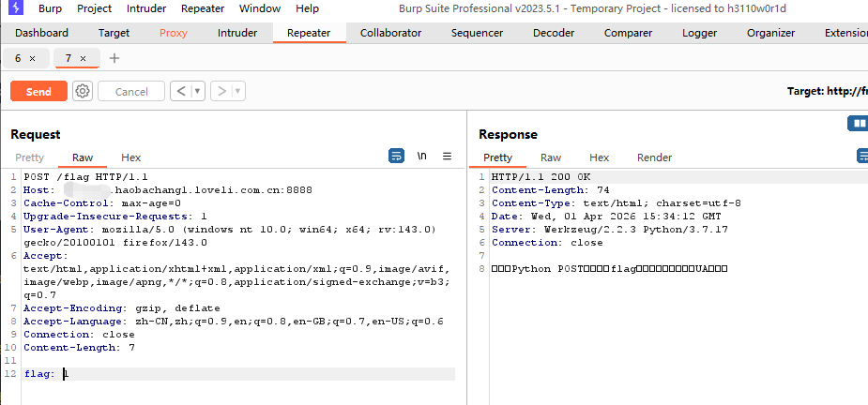Click the Host header line in request

click(x=168, y=190)
